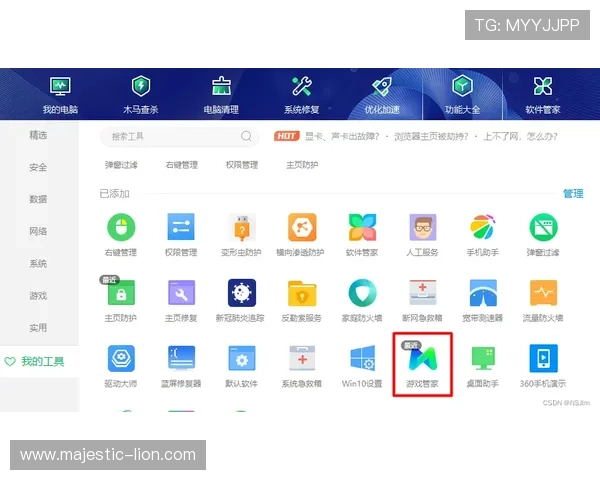This screenshot has width=600, height=480.
Task: Open hot link 浏览器主页被劫持?
Action: (x=431, y=136)
